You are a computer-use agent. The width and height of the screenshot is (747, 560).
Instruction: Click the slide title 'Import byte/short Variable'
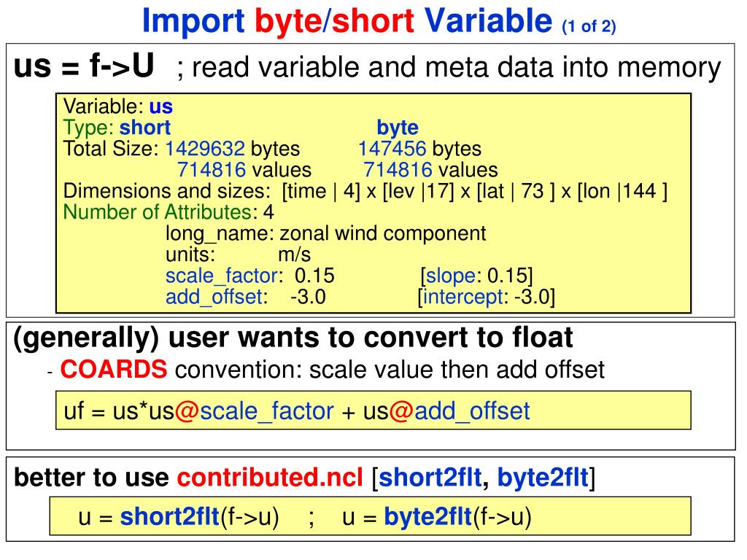[347, 21]
